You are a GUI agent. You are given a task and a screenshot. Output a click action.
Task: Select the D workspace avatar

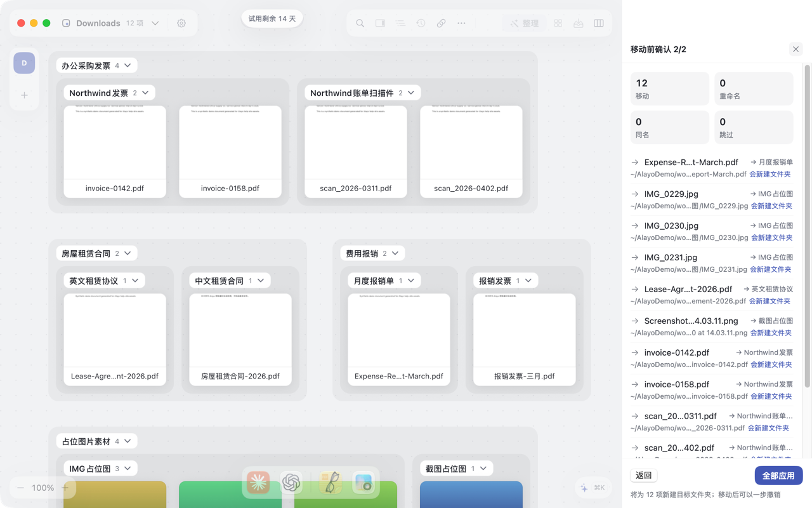coord(24,63)
